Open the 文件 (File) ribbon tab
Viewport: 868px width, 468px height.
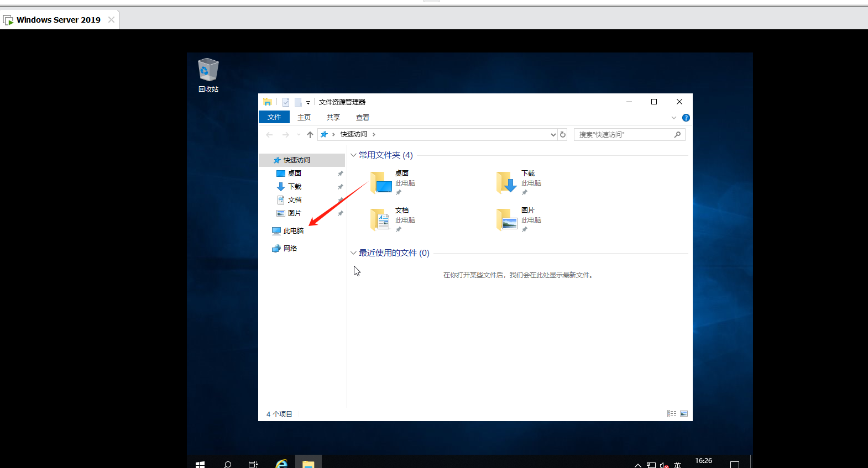(274, 117)
